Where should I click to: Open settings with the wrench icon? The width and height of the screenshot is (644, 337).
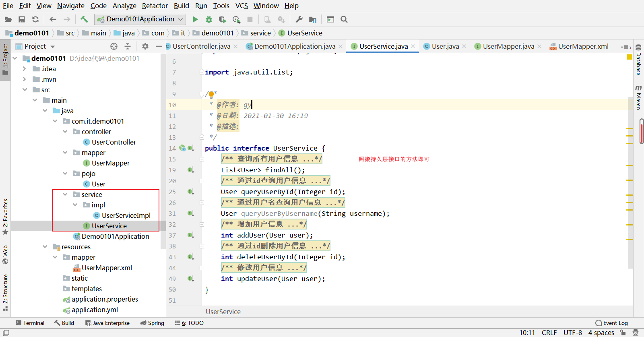299,19
